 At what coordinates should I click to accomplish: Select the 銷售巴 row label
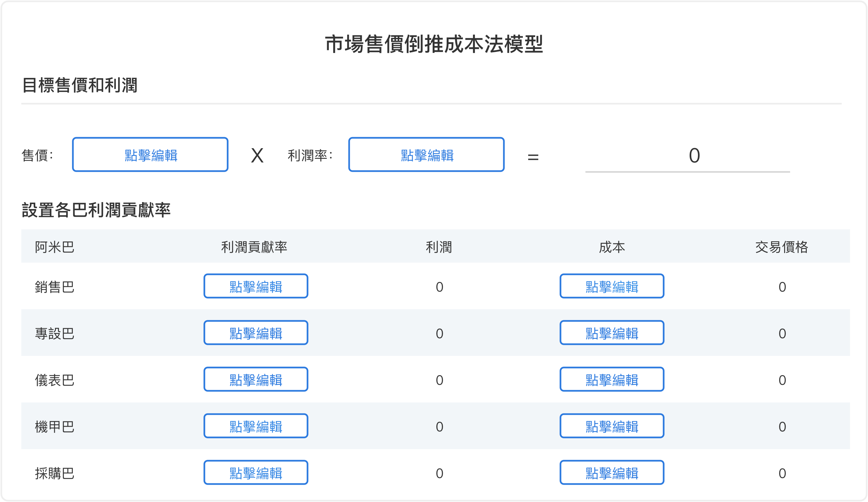pos(55,287)
